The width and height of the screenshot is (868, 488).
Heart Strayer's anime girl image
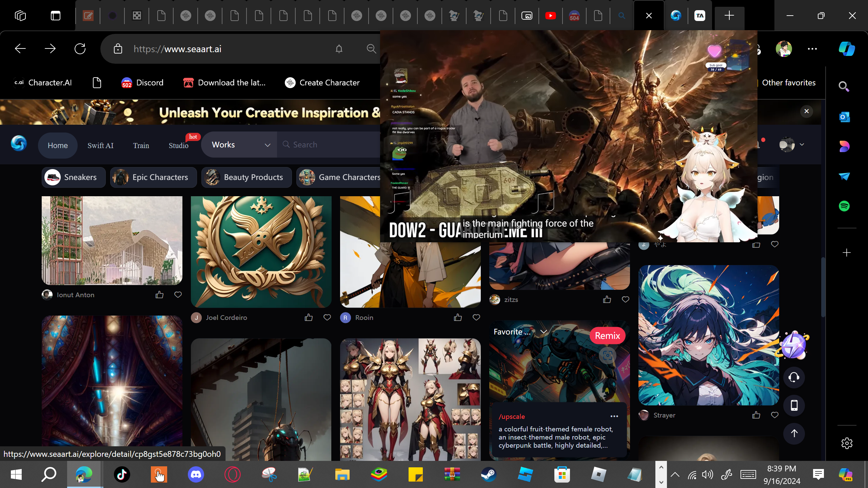coord(775,415)
